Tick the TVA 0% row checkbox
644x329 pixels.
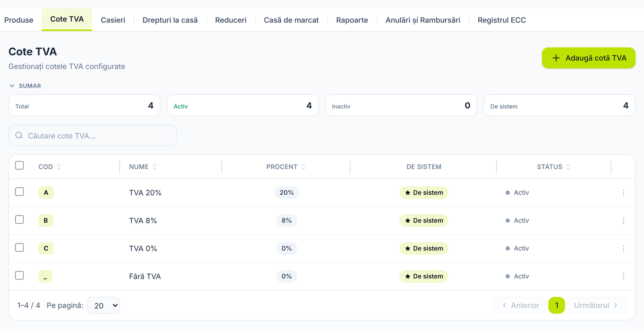[x=19, y=247]
